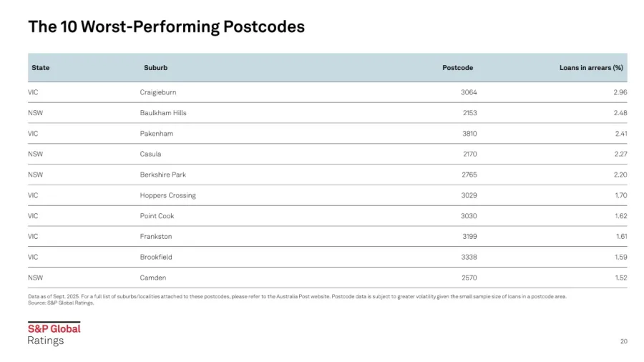Click the footnote mentioning Australia Post website
This screenshot has width=644, height=362.
[297, 295]
